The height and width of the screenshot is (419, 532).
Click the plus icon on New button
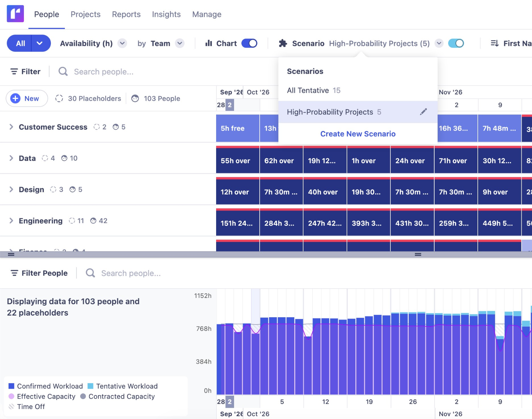tap(15, 98)
